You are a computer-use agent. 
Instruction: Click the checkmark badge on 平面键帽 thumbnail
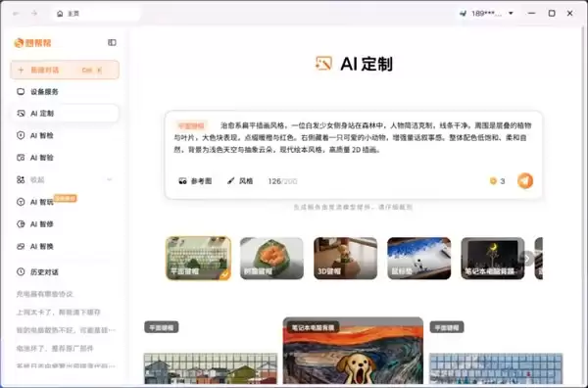[225, 274]
